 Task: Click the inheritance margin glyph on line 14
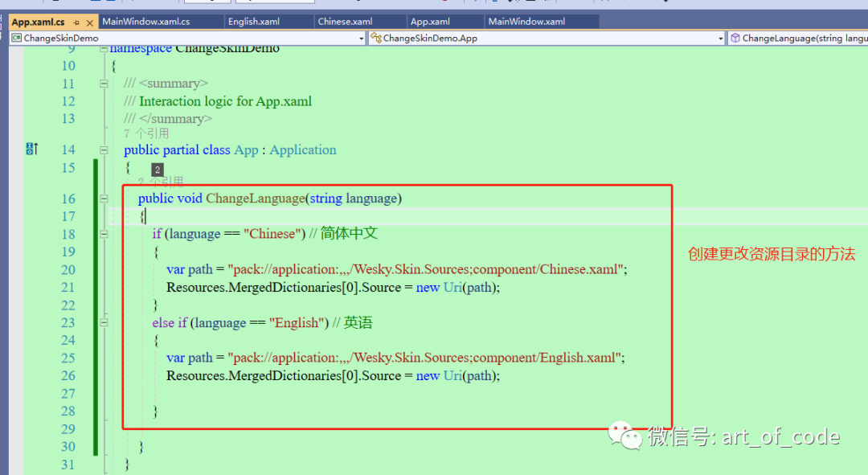(x=32, y=149)
